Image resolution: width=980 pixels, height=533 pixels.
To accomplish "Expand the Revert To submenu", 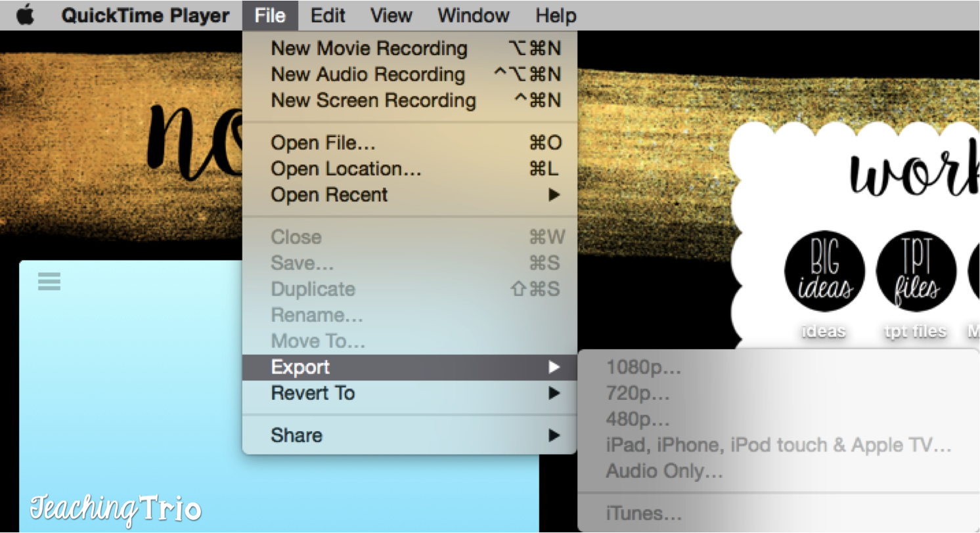I will point(410,393).
